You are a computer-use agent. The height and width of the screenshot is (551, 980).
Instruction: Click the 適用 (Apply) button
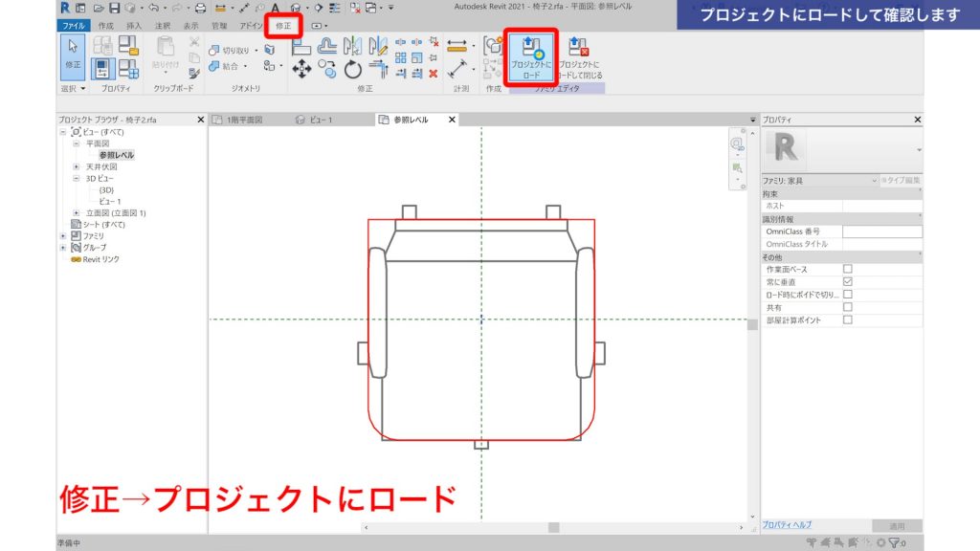pos(900,523)
